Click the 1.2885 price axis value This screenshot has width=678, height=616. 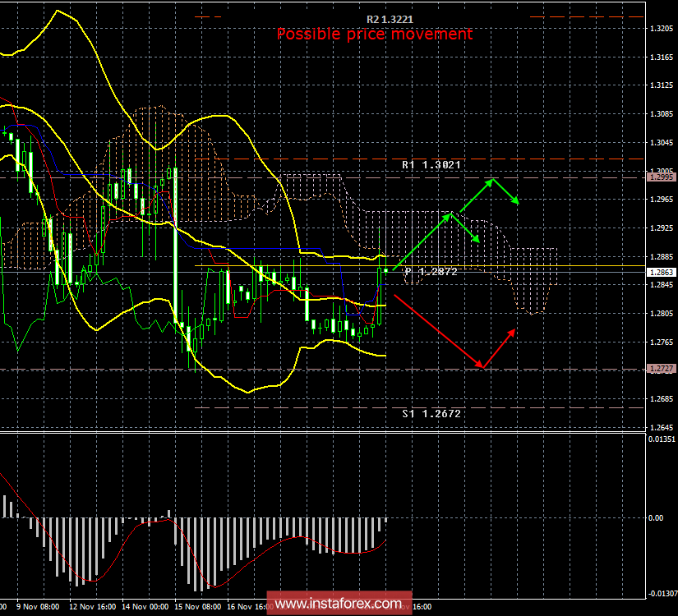coord(662,257)
